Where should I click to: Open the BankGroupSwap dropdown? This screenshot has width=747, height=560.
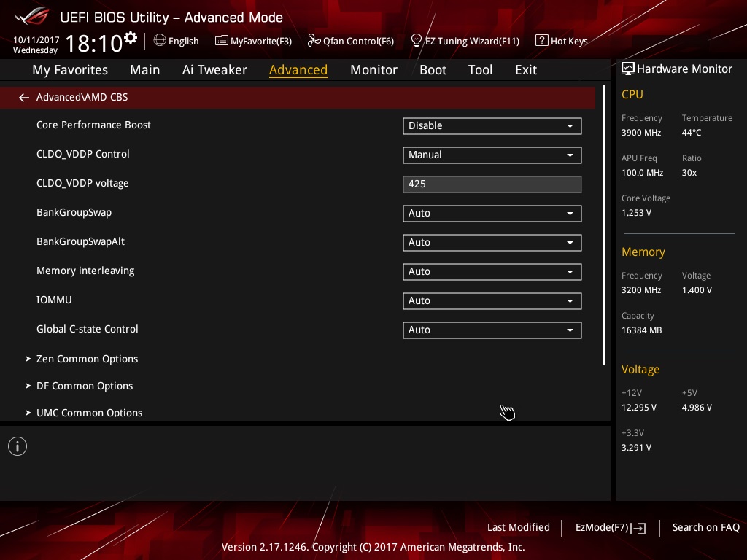492,214
